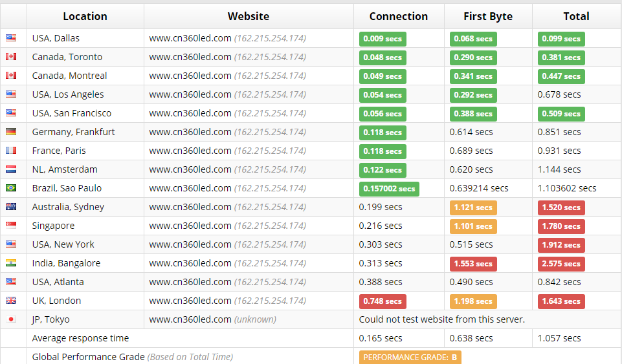Click the Connection column header
The width and height of the screenshot is (622, 364).
click(399, 16)
